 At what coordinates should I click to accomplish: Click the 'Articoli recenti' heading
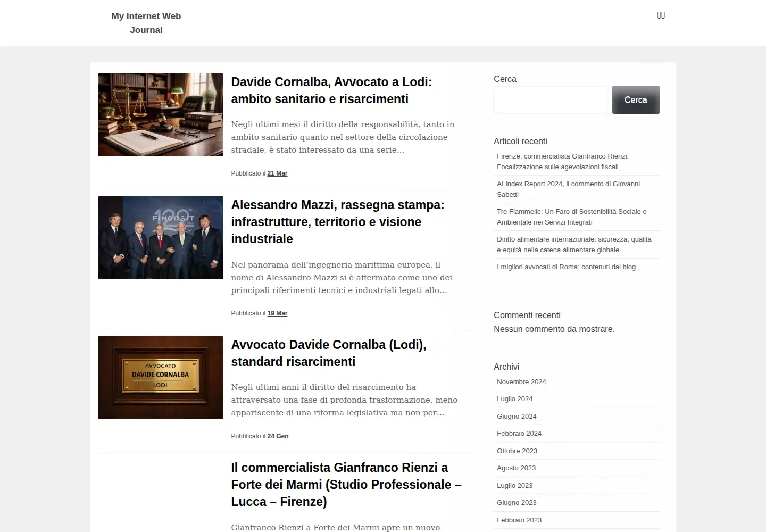[x=520, y=142]
